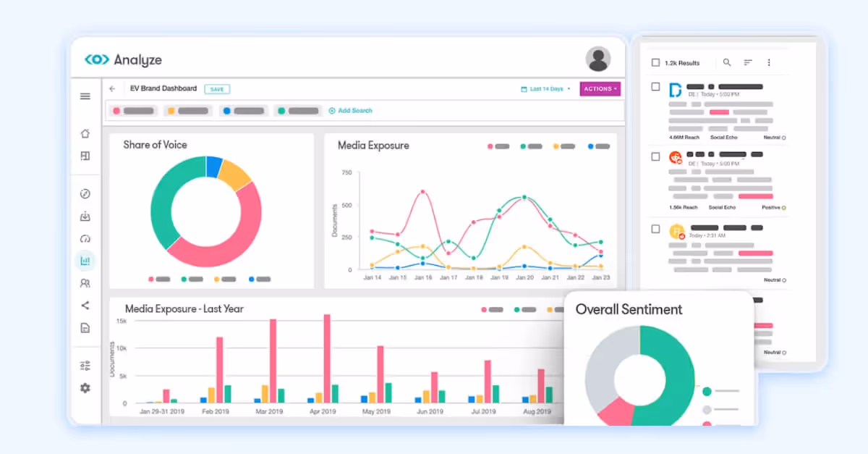Screen dimensions: 868x454
Task: Open the Last 14 Days date selector
Action: [546, 88]
